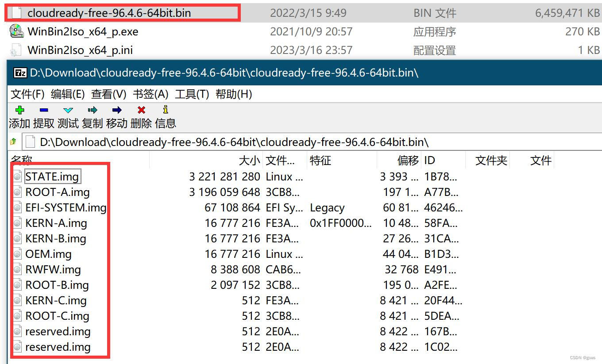Click the blue Extract (提取) minus icon
This screenshot has height=364, width=602.
(44, 110)
